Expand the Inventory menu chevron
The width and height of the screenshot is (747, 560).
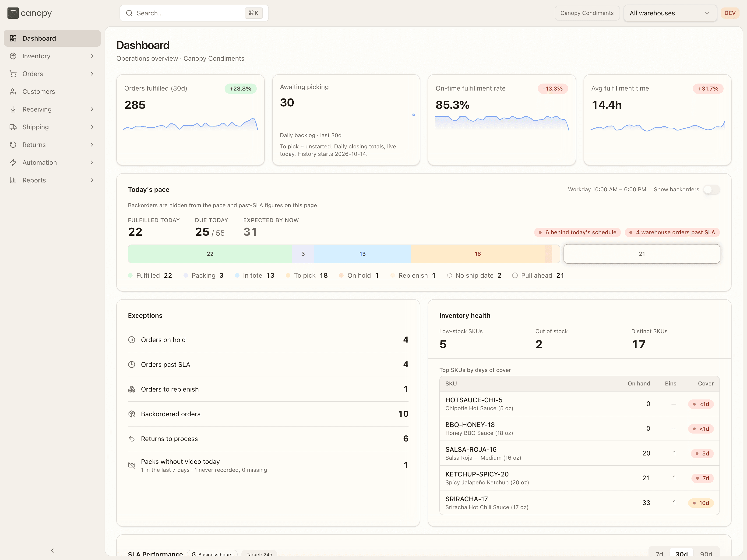92,56
